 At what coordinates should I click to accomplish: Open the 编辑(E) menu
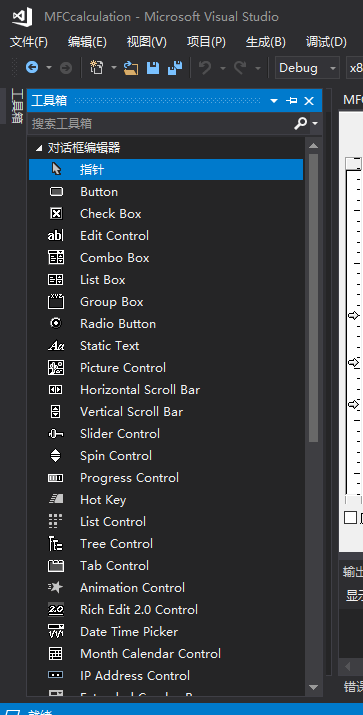point(87,42)
